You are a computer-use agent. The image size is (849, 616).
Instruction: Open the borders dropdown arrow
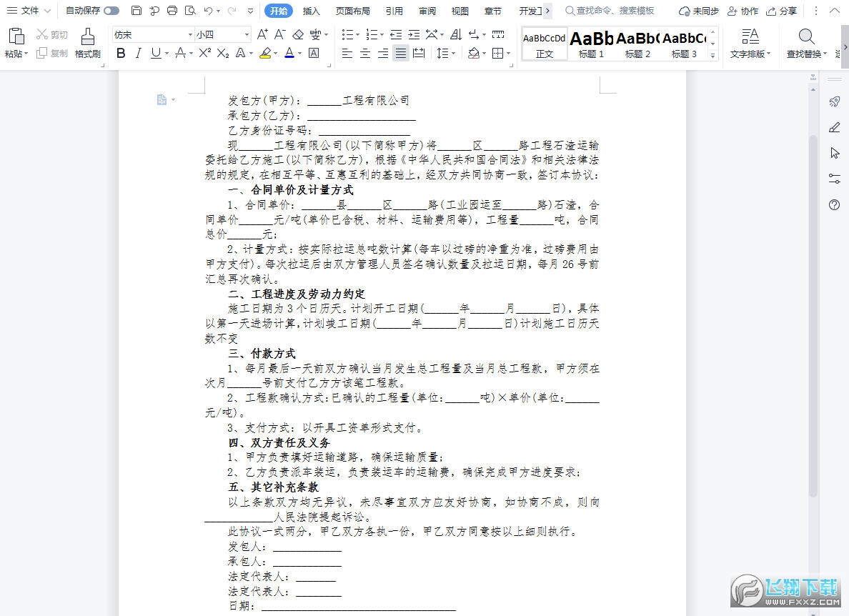point(508,53)
